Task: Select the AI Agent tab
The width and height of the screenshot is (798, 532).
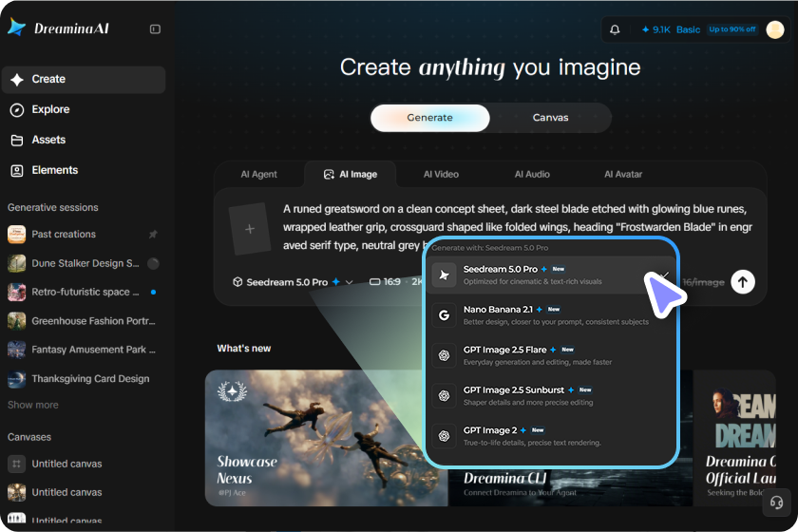Action: 258,174
